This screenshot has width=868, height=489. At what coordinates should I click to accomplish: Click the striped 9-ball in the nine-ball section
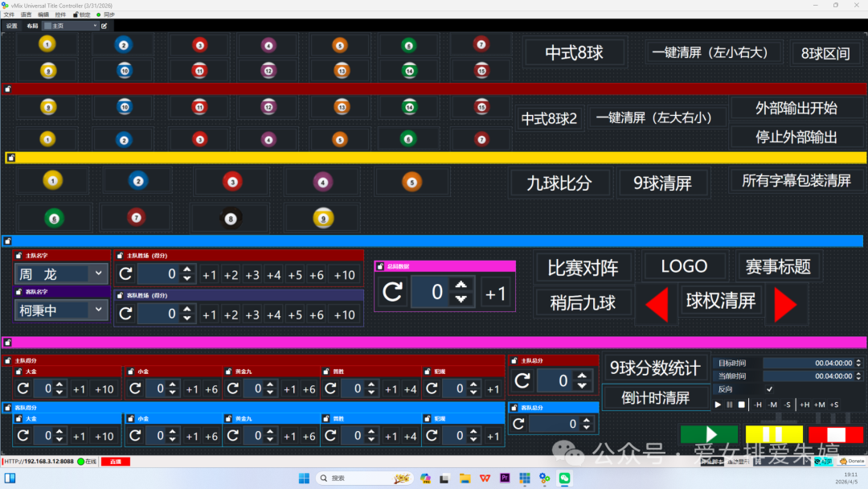tap(321, 217)
